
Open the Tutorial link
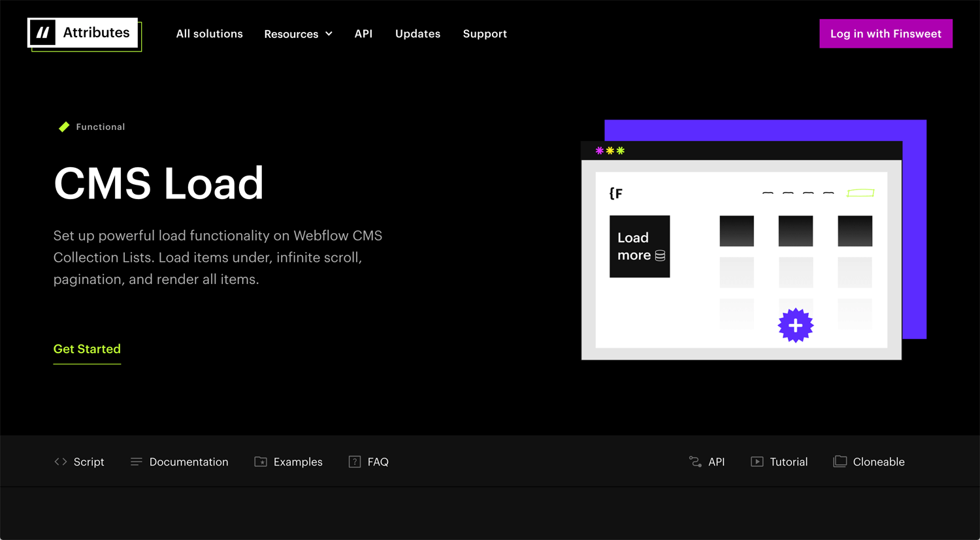[779, 462]
